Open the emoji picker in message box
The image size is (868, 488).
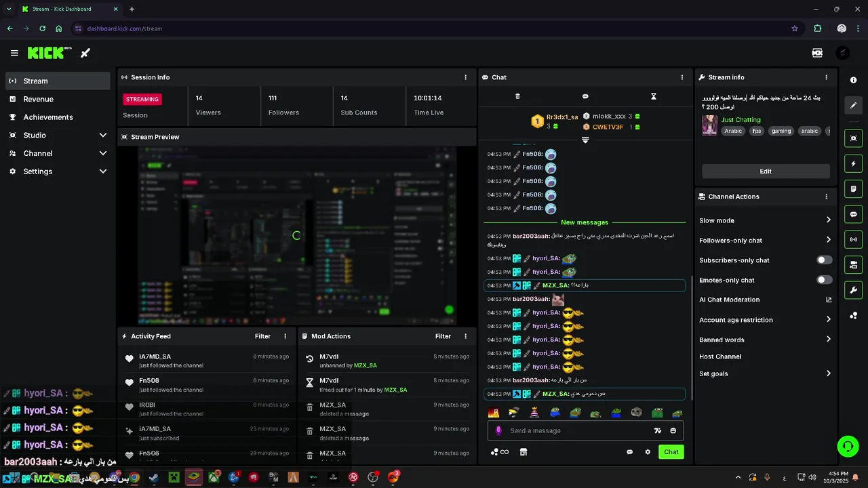pyautogui.click(x=673, y=430)
